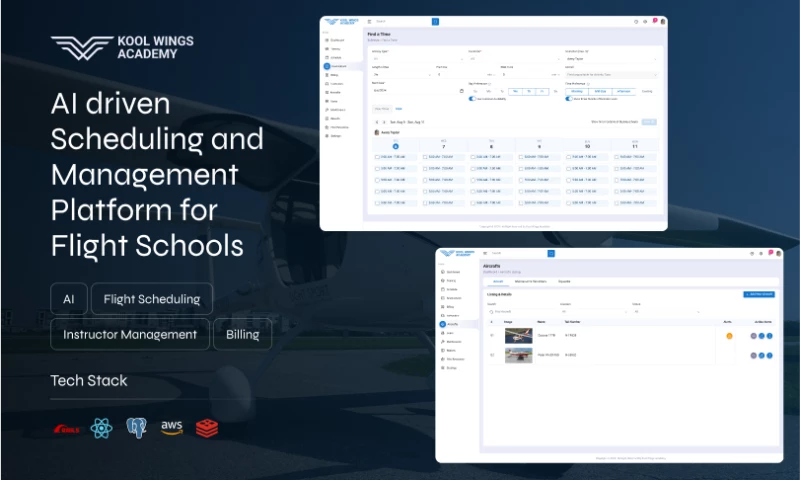The width and height of the screenshot is (800, 480).
Task: Open Cessna aircraft thumbnail image
Action: [518, 336]
